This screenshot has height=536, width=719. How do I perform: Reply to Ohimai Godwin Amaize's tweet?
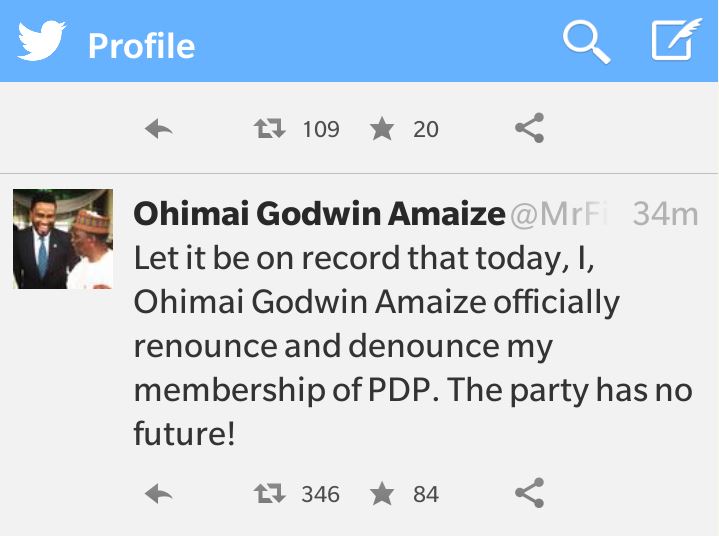pos(159,493)
